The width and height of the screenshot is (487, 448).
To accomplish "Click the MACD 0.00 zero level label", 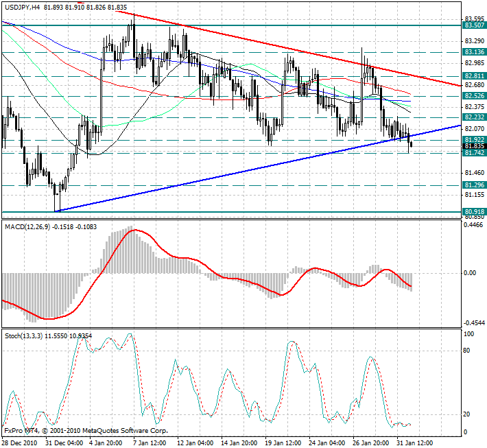I will click(x=470, y=273).
